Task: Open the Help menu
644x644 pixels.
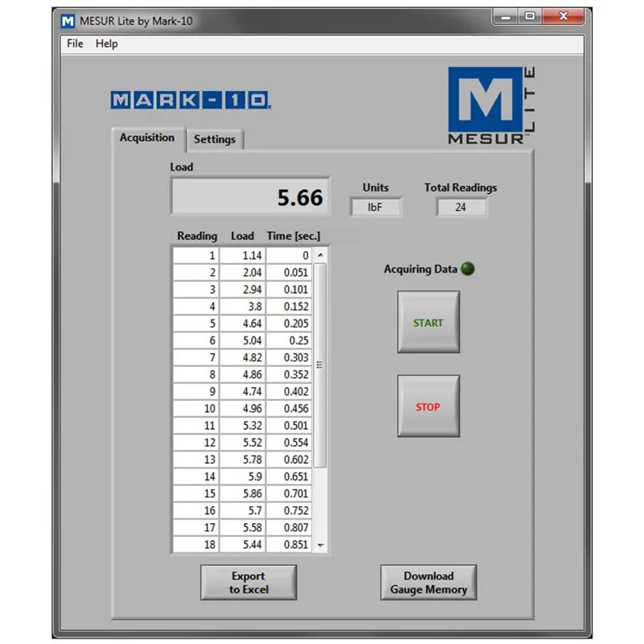Action: [x=107, y=43]
